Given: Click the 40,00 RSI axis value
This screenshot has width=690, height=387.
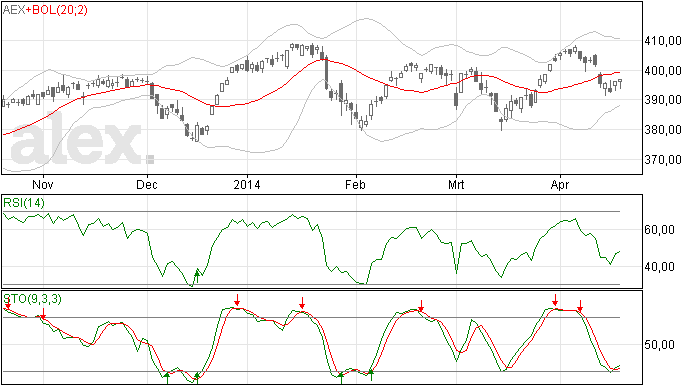Looking at the screenshot, I should pos(660,267).
